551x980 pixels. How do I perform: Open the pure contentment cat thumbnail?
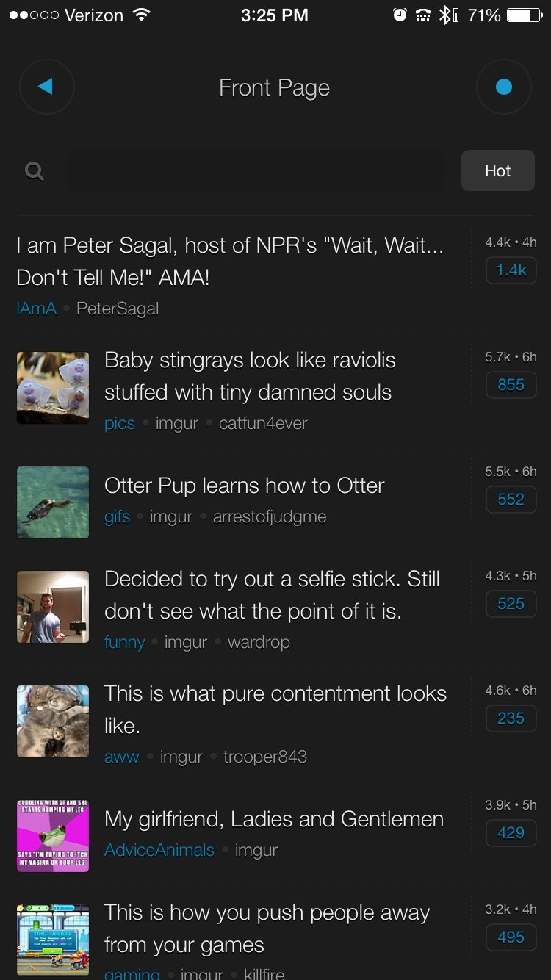tap(53, 721)
